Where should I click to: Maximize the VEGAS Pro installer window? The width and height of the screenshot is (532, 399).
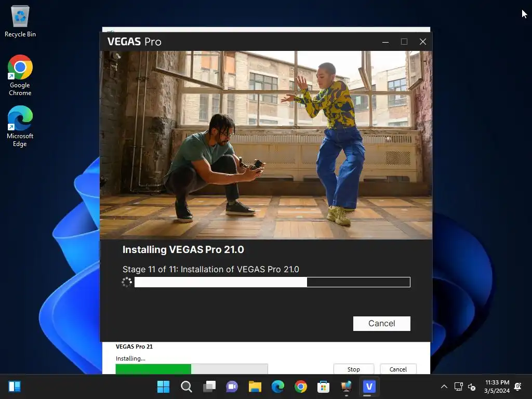point(404,42)
